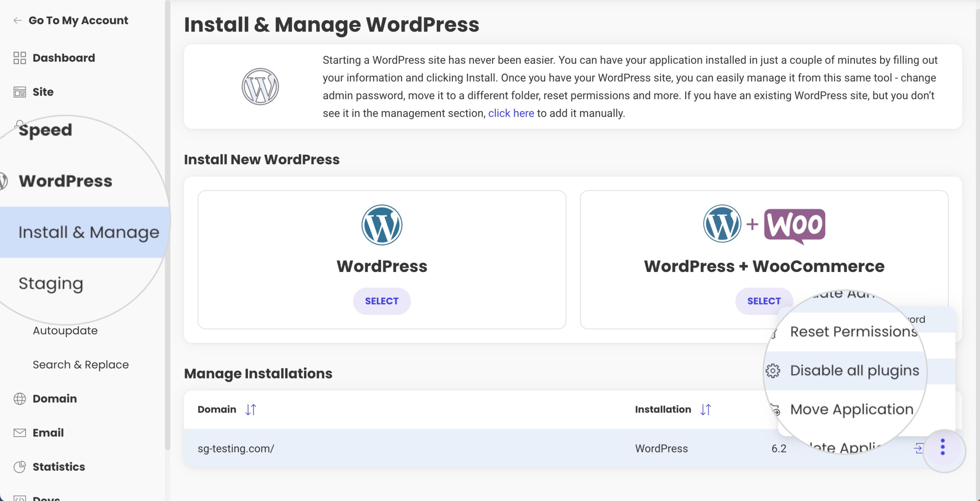Click the Dashboard sidebar icon

tap(19, 57)
